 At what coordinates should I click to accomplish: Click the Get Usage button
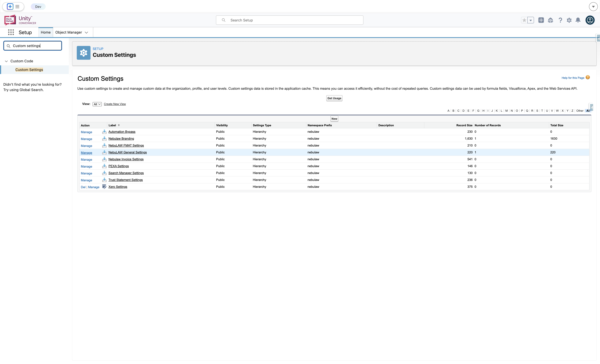[334, 98]
